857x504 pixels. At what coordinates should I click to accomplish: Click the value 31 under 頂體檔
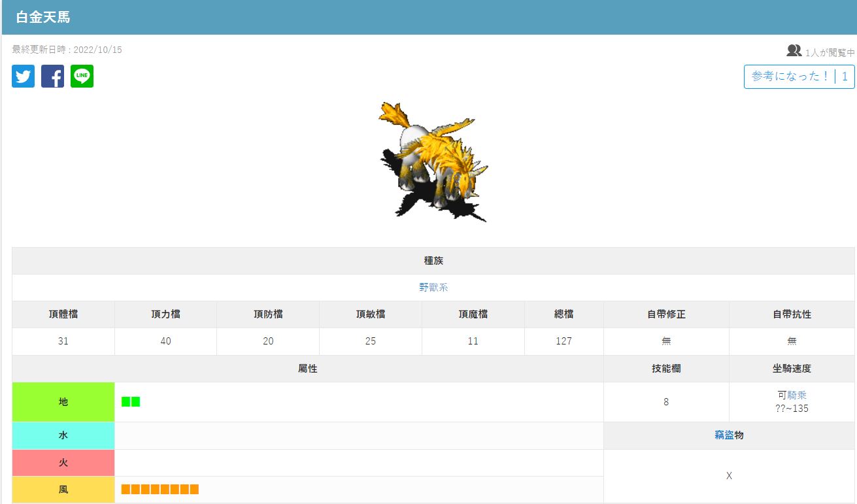coord(63,341)
